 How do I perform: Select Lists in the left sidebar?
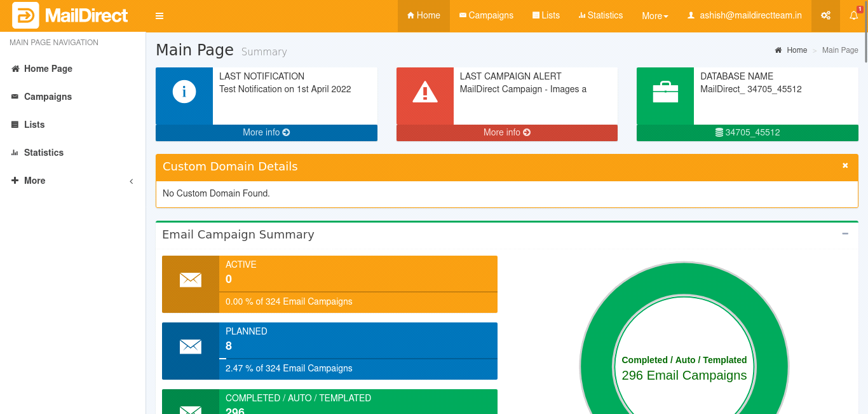34,125
